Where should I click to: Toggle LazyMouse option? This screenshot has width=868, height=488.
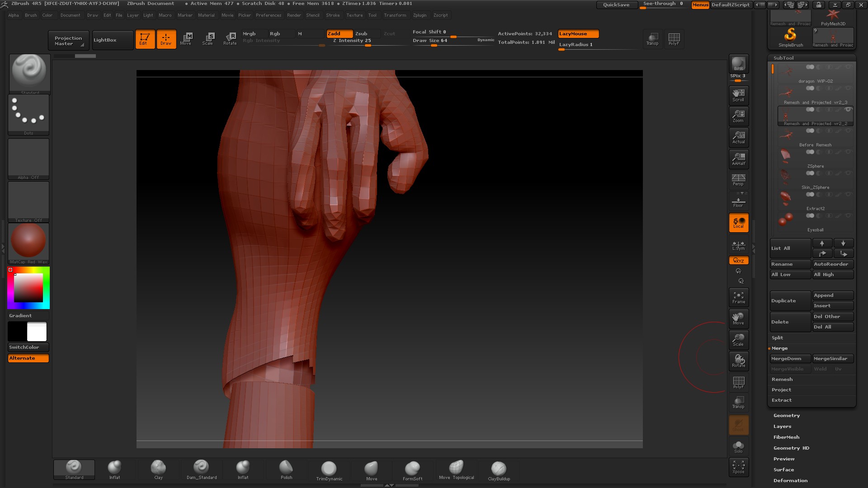(x=578, y=34)
